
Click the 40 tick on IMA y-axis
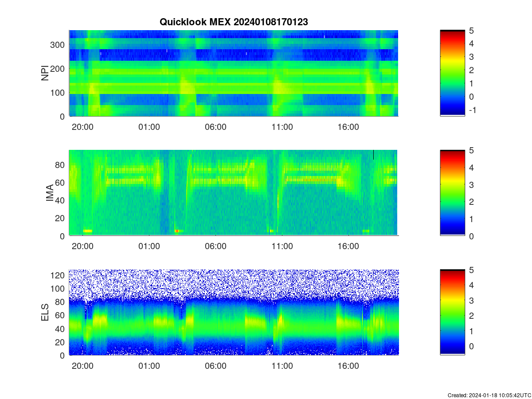[x=60, y=200]
